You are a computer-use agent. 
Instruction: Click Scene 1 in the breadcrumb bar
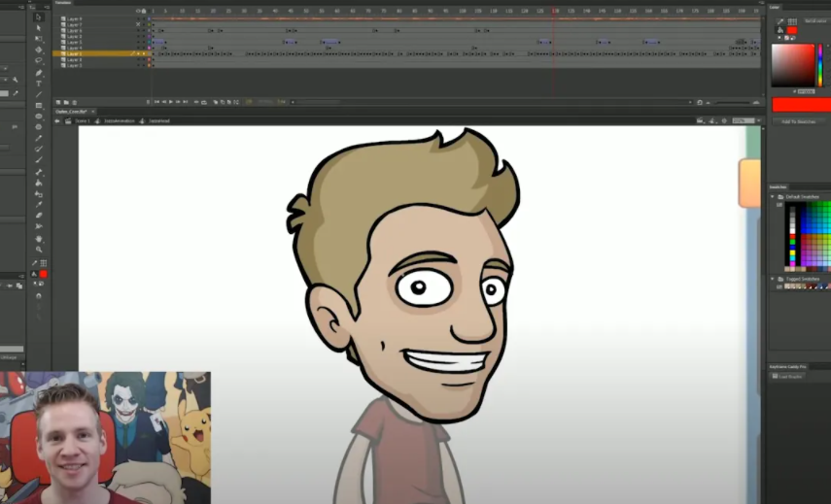(82, 121)
